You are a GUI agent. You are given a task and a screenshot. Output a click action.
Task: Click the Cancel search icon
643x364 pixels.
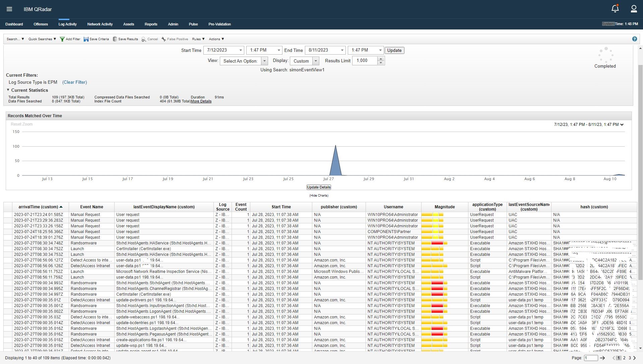coord(143,39)
